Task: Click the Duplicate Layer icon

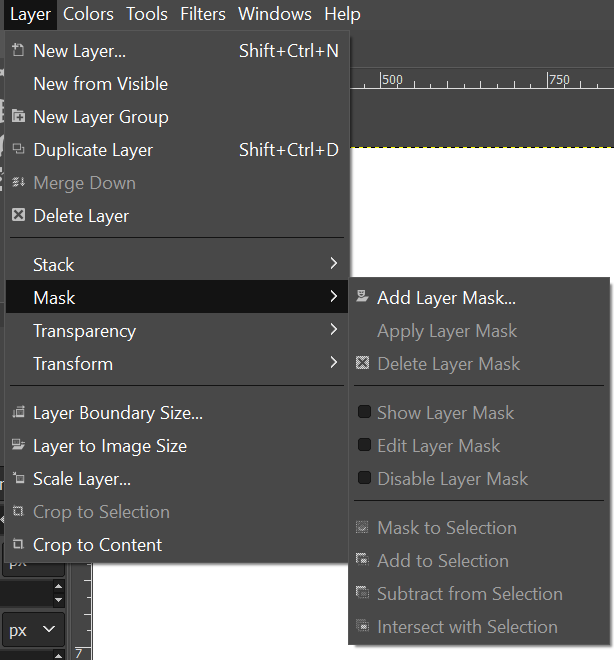Action: (x=18, y=149)
